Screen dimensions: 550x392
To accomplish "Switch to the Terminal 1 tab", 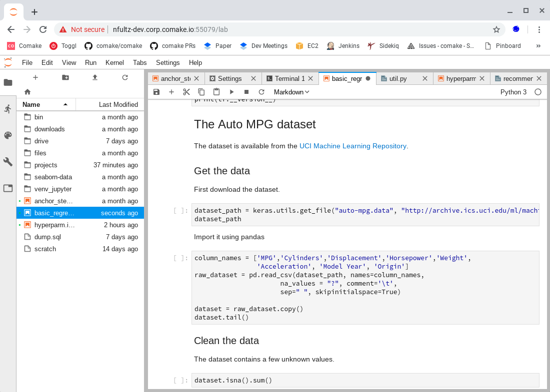I will 289,78.
